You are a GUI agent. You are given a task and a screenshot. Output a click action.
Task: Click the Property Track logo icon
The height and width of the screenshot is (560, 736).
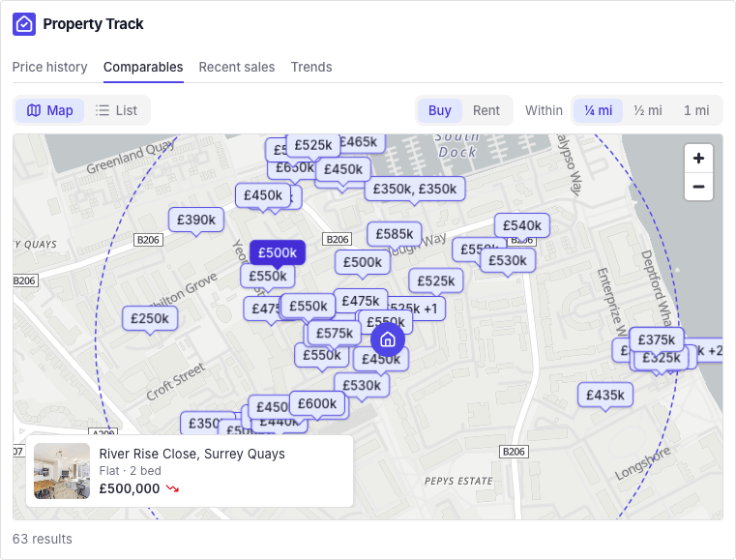click(24, 24)
